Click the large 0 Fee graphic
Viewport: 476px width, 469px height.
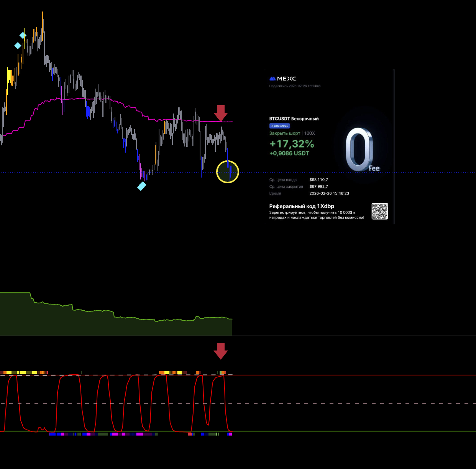click(x=360, y=150)
